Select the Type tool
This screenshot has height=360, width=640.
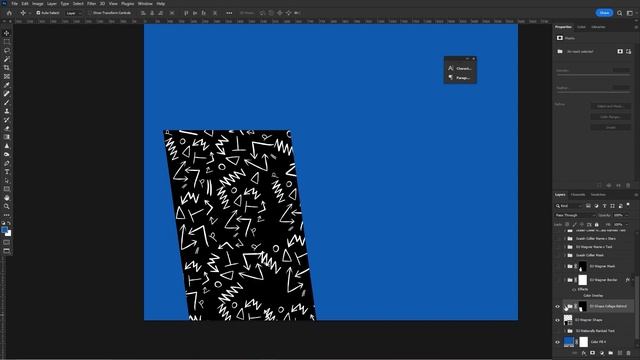click(x=7, y=172)
